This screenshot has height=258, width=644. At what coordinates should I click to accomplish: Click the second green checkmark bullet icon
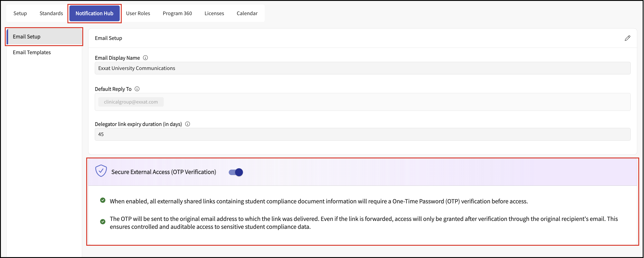103,222
